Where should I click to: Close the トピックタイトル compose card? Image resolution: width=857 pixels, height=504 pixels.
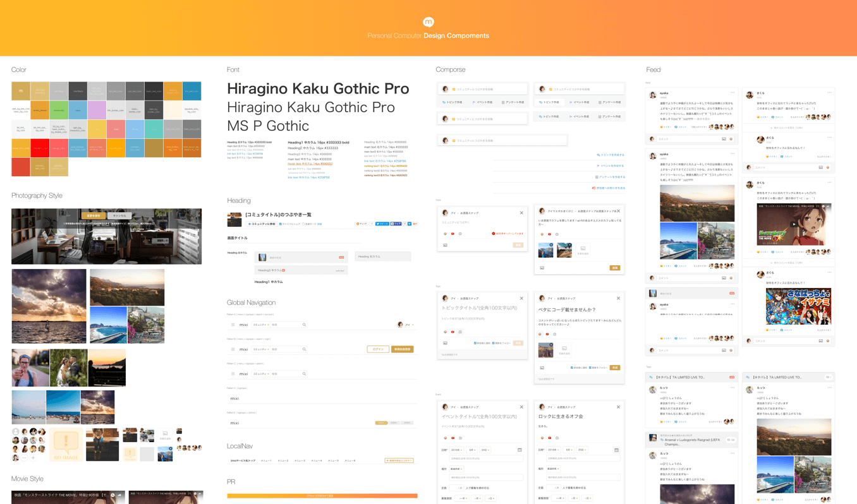point(521,298)
